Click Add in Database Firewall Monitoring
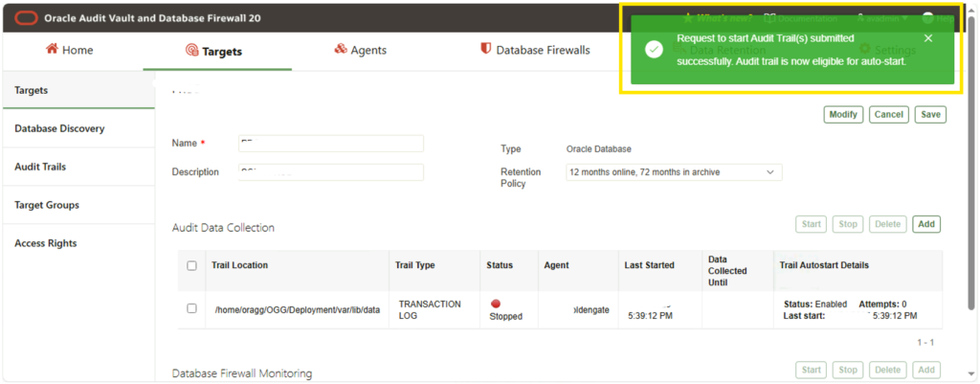The image size is (980, 384). coord(926,370)
